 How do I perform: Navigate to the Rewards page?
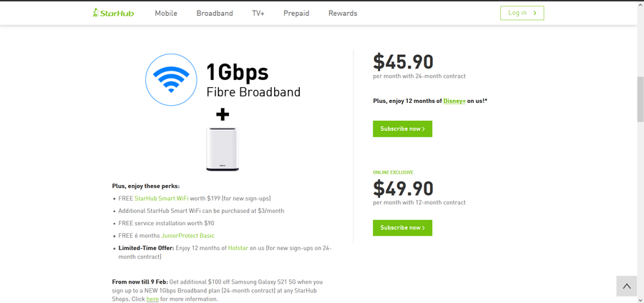(x=343, y=14)
